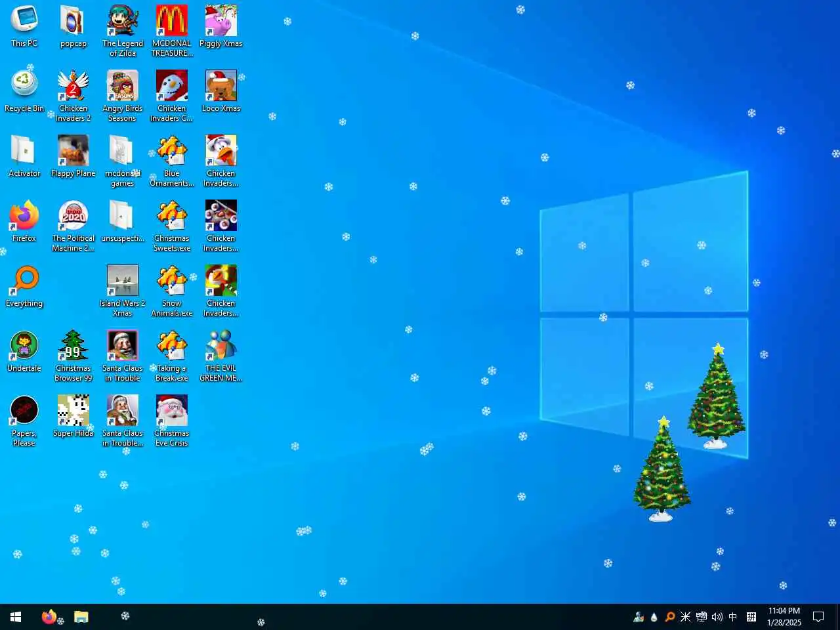Click the Recycle Bin icon

[24, 92]
